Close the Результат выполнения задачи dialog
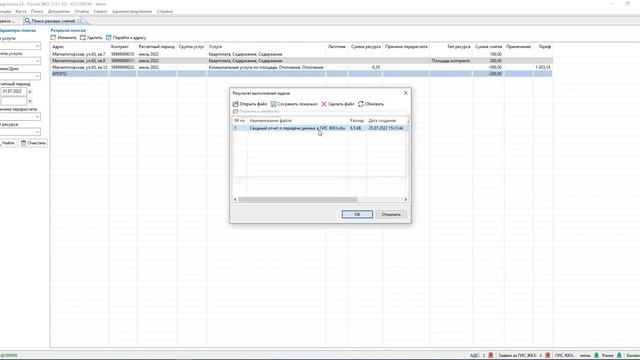640x360 pixels. pos(405,93)
